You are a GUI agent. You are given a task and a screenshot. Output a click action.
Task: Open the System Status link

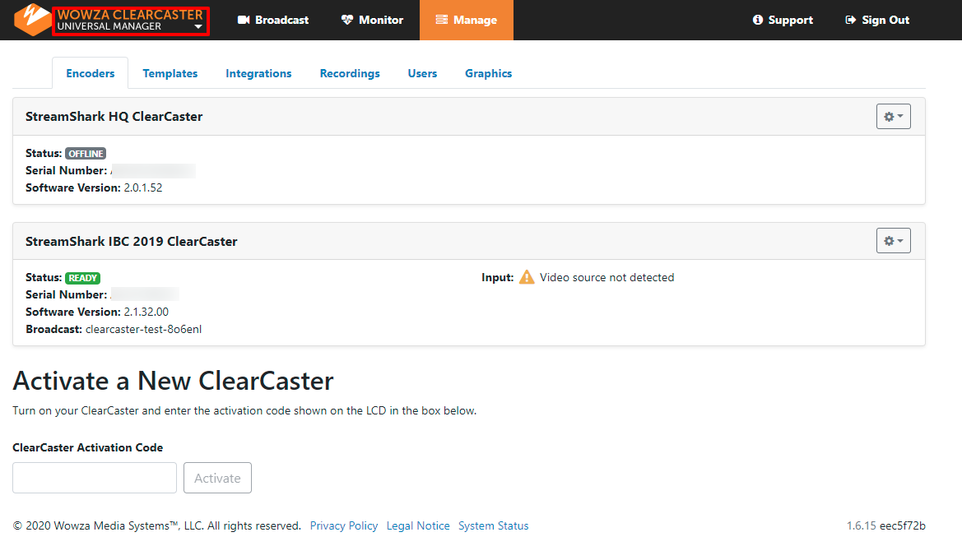tap(493, 525)
